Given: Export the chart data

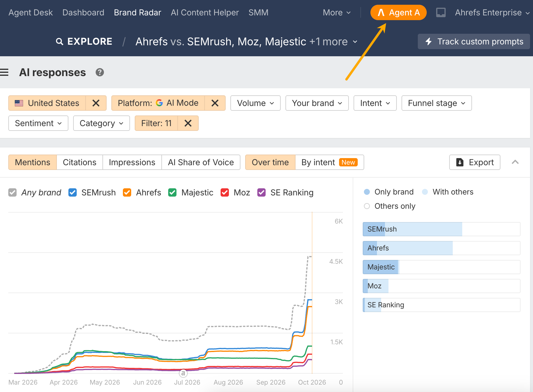Looking at the screenshot, I should [x=475, y=162].
